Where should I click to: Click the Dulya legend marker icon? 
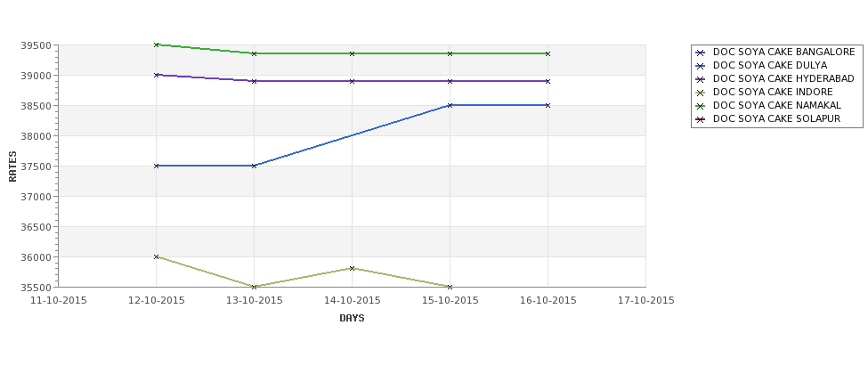pyautogui.click(x=701, y=66)
